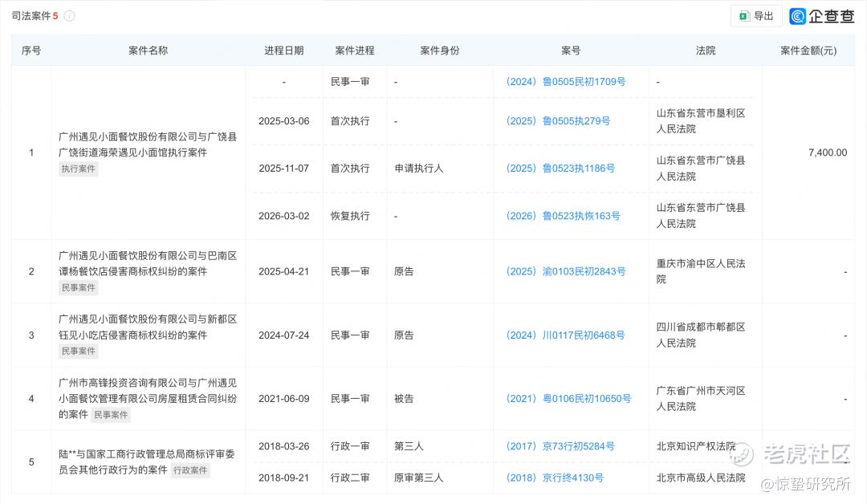Viewport: 867px width, 504px height.
Task: Click the Excel icon in 导出 button
Action: [744, 16]
